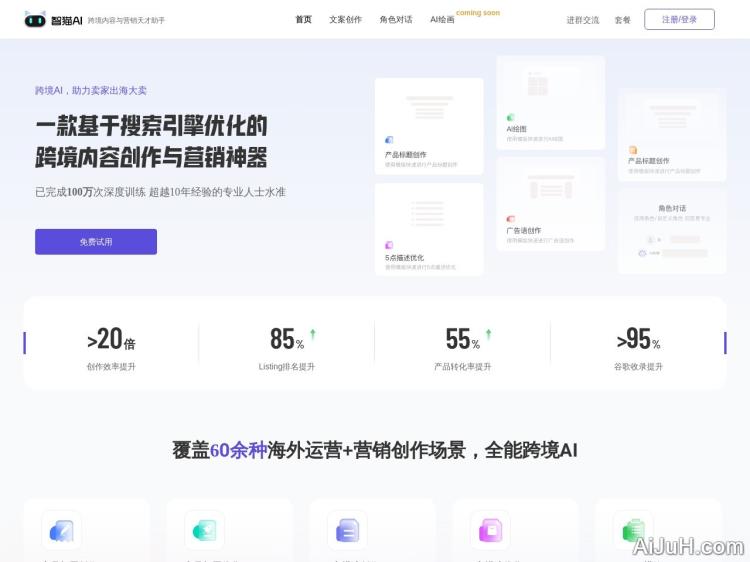Go to the 首页 nav tab
750x562 pixels.
(x=303, y=20)
